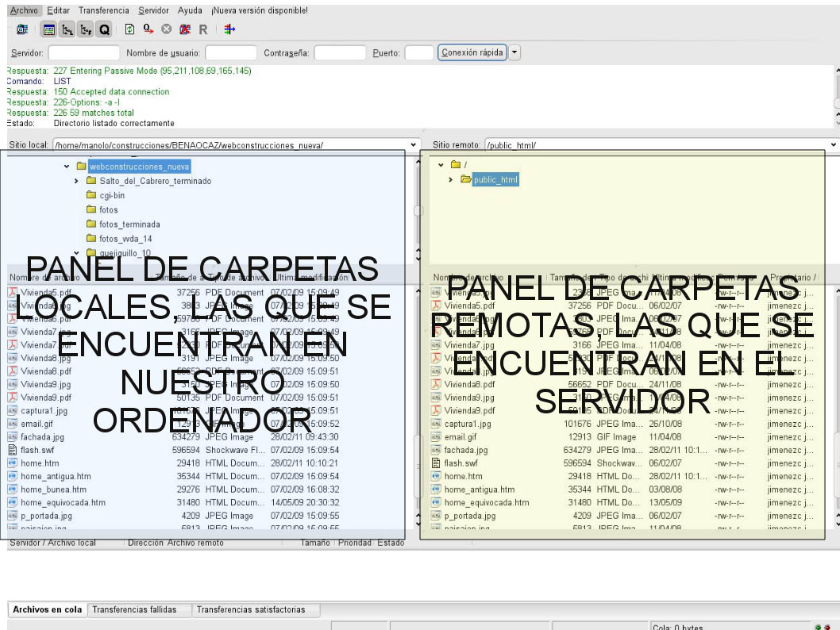Click the reconnect 'R' toolbar icon
Screen dimensions: 840x630
pos(203,29)
